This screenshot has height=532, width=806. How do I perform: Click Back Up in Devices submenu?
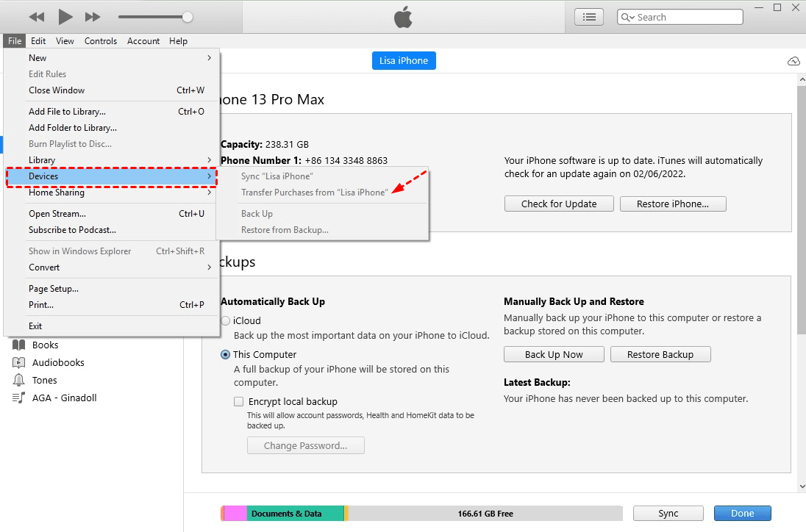pyautogui.click(x=322, y=214)
